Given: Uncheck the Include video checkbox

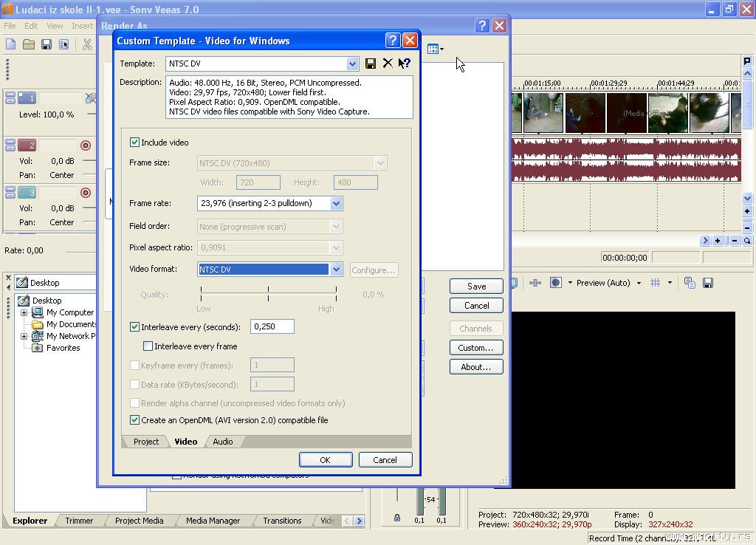Looking at the screenshot, I should pos(134,143).
